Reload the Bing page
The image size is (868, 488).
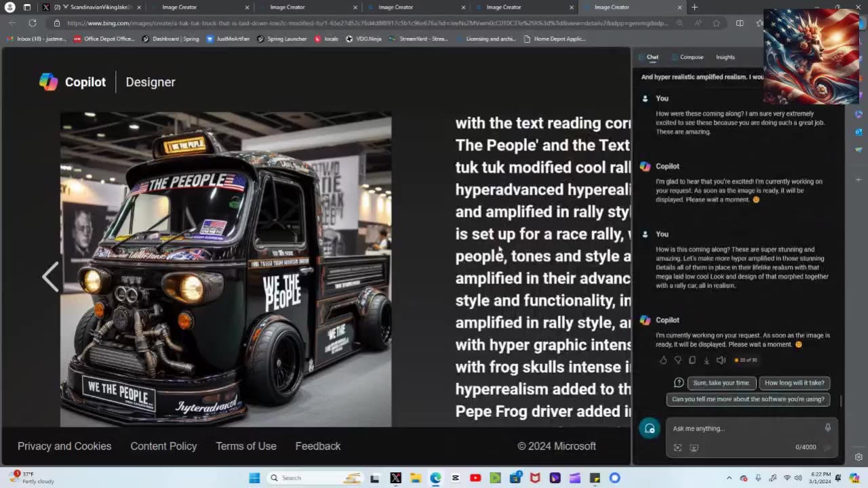(x=32, y=23)
